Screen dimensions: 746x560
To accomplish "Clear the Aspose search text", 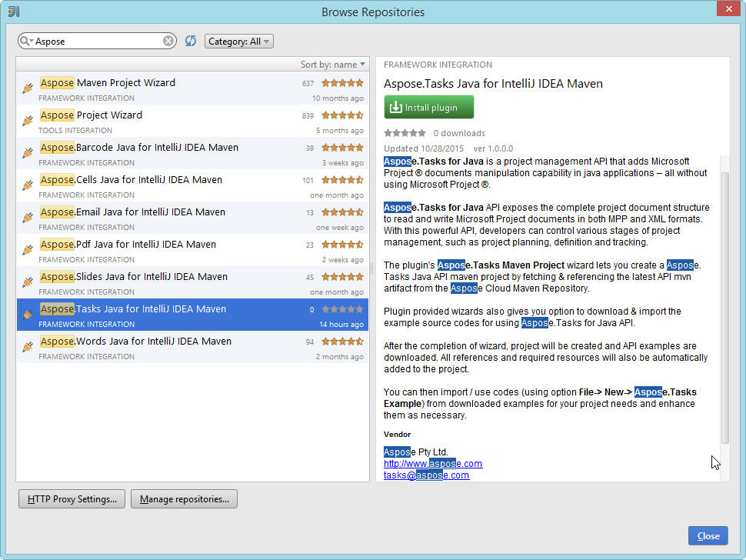I will tap(168, 42).
